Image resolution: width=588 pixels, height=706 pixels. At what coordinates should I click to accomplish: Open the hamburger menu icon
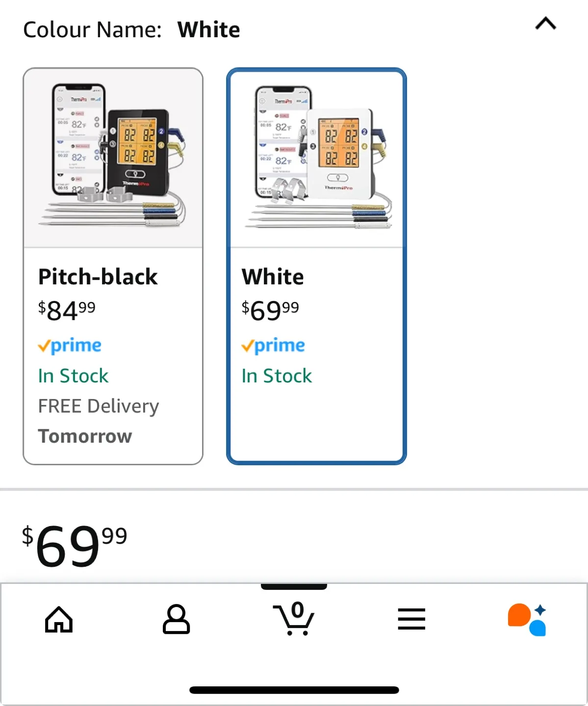[411, 620]
